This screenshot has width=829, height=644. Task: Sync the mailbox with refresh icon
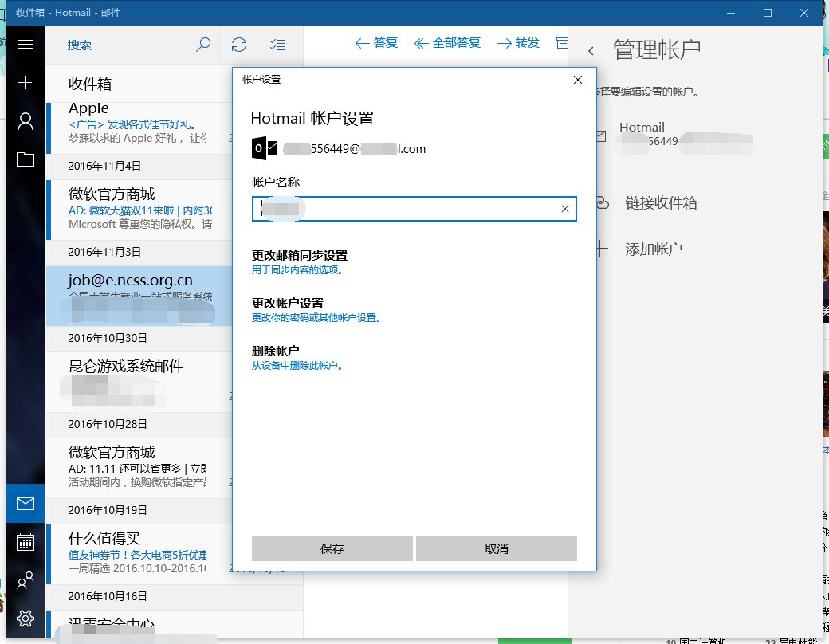coord(239,45)
